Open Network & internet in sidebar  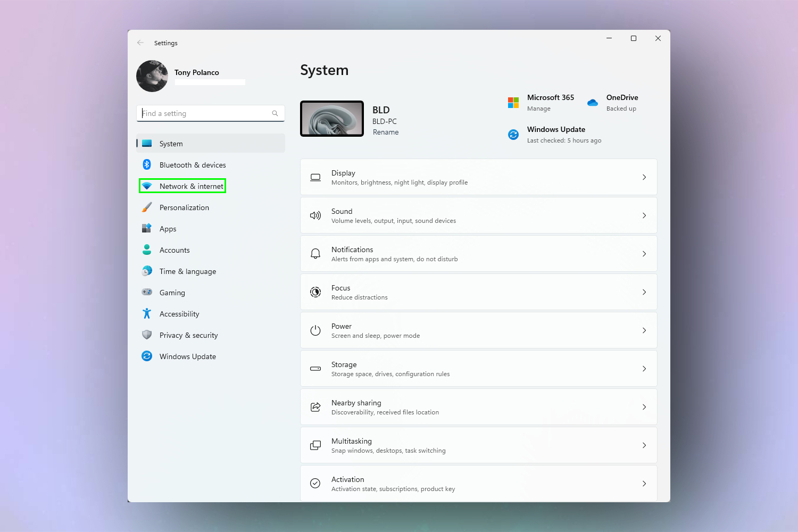pos(191,186)
